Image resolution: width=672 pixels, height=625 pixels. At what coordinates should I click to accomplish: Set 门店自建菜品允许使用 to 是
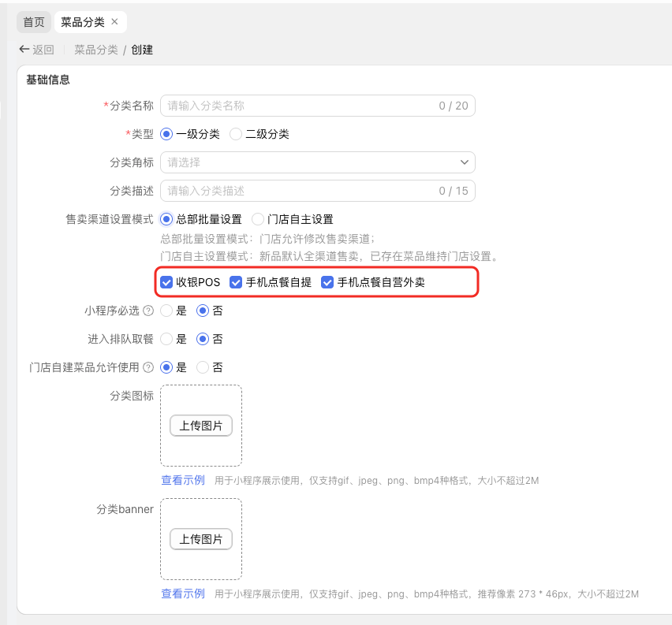(166, 367)
